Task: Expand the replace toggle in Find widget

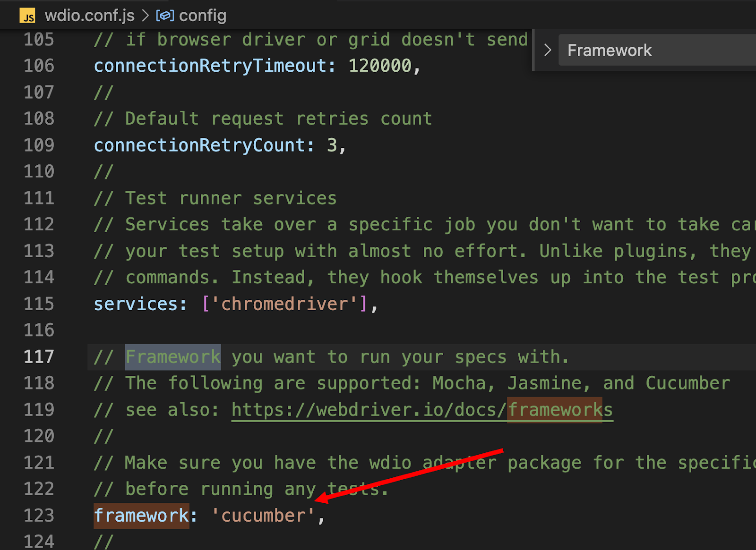Action: (x=548, y=50)
